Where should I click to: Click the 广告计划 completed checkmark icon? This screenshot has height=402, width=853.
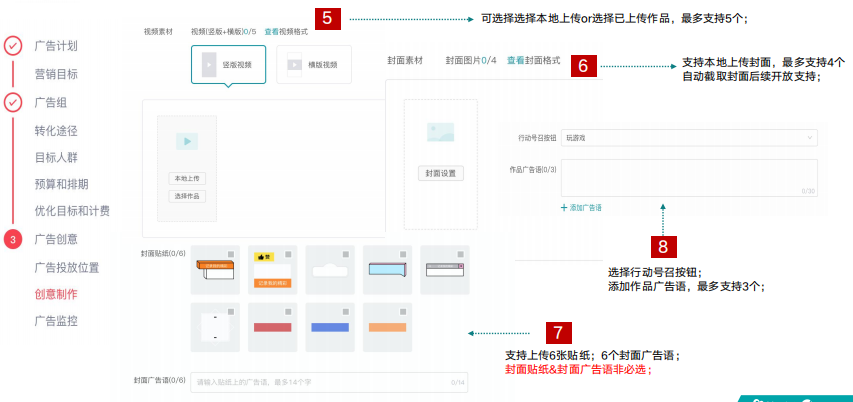pyautogui.click(x=13, y=45)
